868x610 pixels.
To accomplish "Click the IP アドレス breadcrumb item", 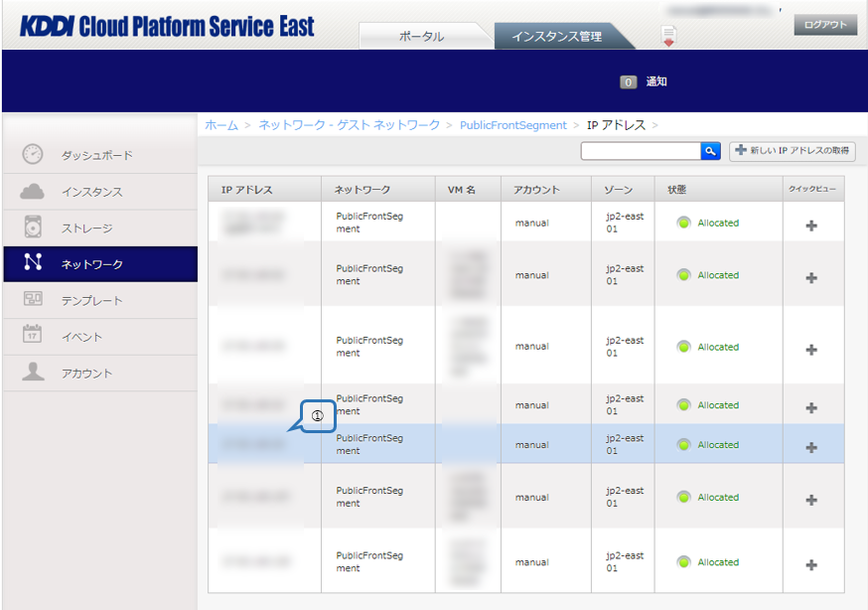I will tap(616, 125).
